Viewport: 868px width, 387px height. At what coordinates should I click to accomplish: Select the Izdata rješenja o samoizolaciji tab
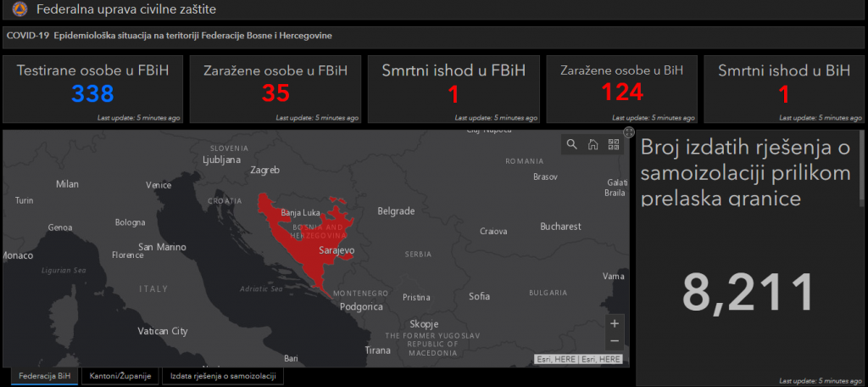(223, 375)
